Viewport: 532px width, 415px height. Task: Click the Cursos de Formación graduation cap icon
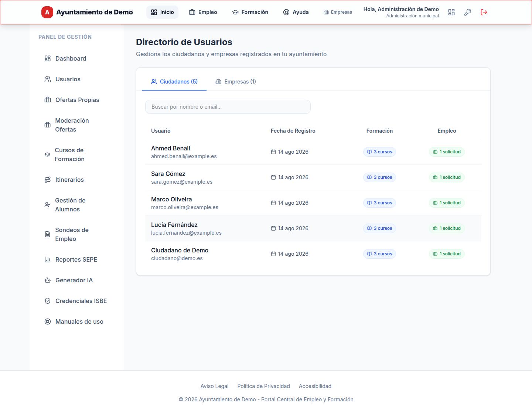[x=47, y=154]
